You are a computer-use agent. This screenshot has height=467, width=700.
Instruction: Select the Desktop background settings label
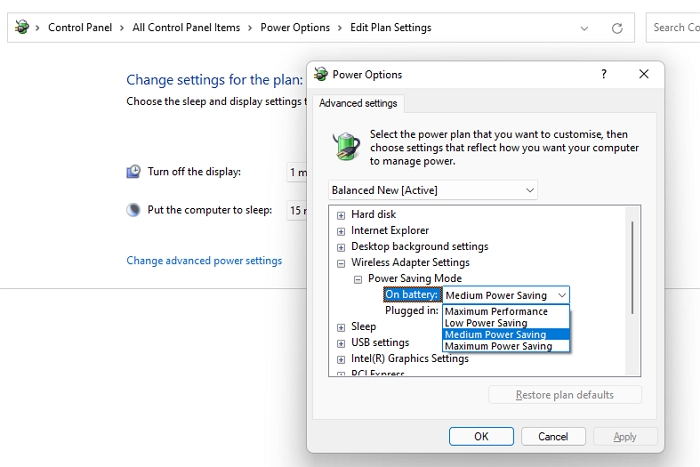420,246
